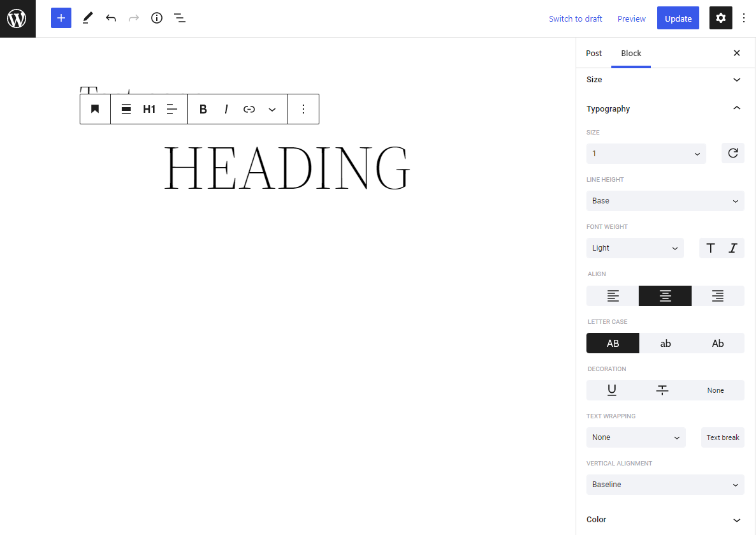Select lowercase 'ab' letter case
The image size is (756, 535).
(665, 343)
